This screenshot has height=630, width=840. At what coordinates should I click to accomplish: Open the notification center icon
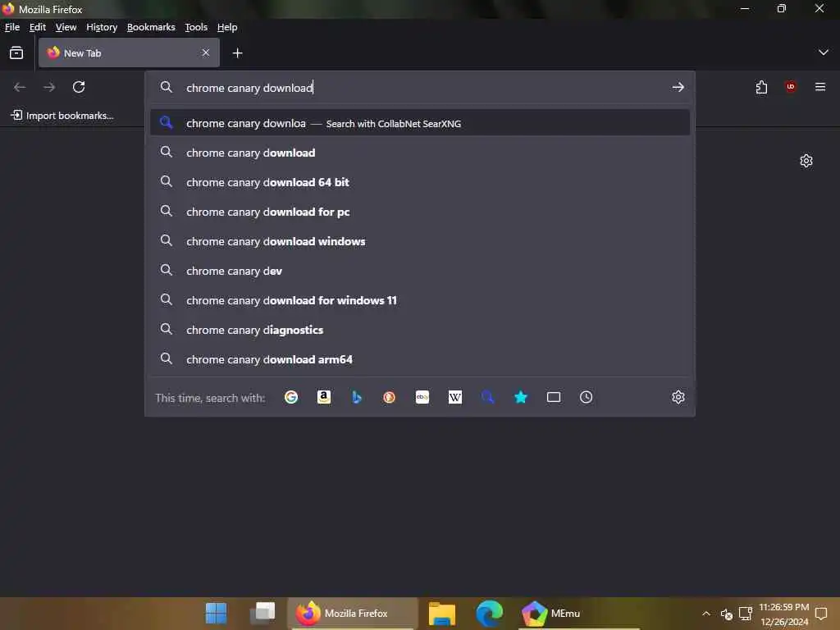tap(821, 613)
